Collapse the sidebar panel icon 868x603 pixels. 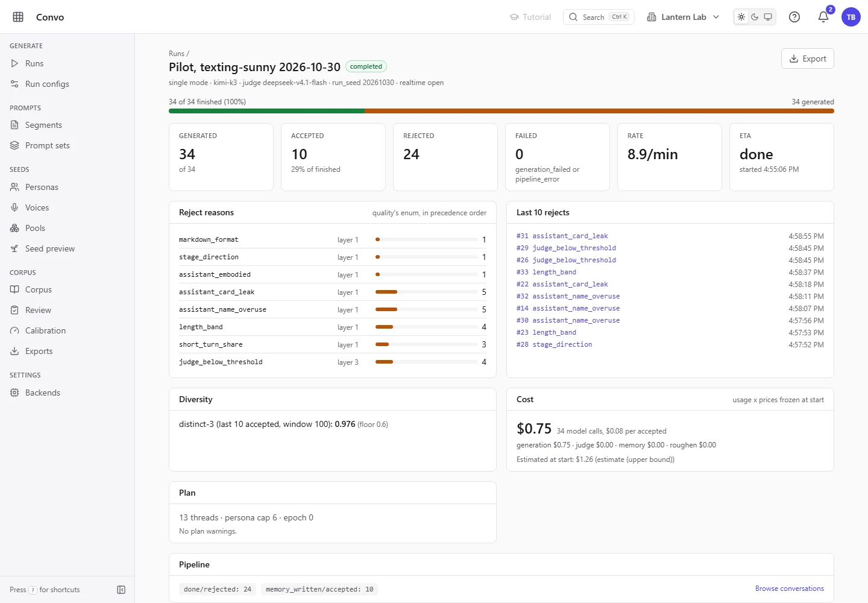click(x=121, y=590)
